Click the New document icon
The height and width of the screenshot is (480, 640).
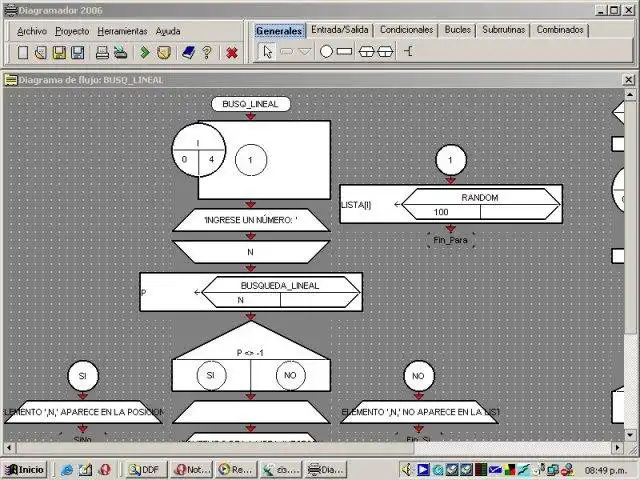[23, 53]
